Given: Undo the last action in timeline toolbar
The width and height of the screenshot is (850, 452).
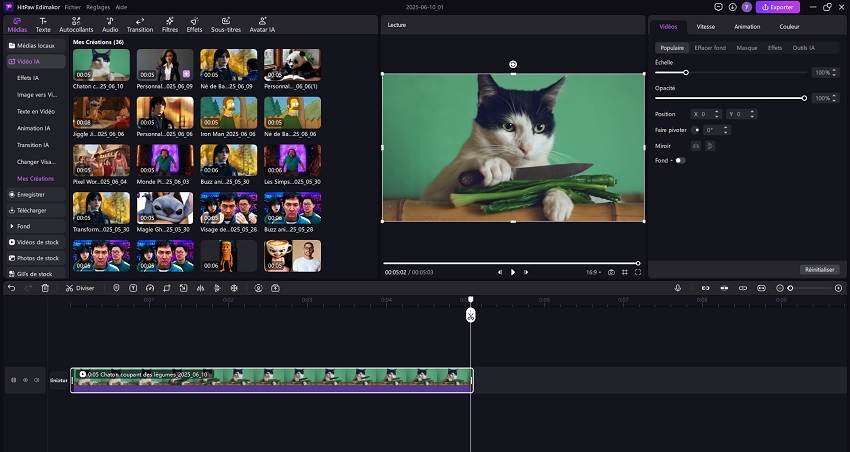Looking at the screenshot, I should point(11,288).
